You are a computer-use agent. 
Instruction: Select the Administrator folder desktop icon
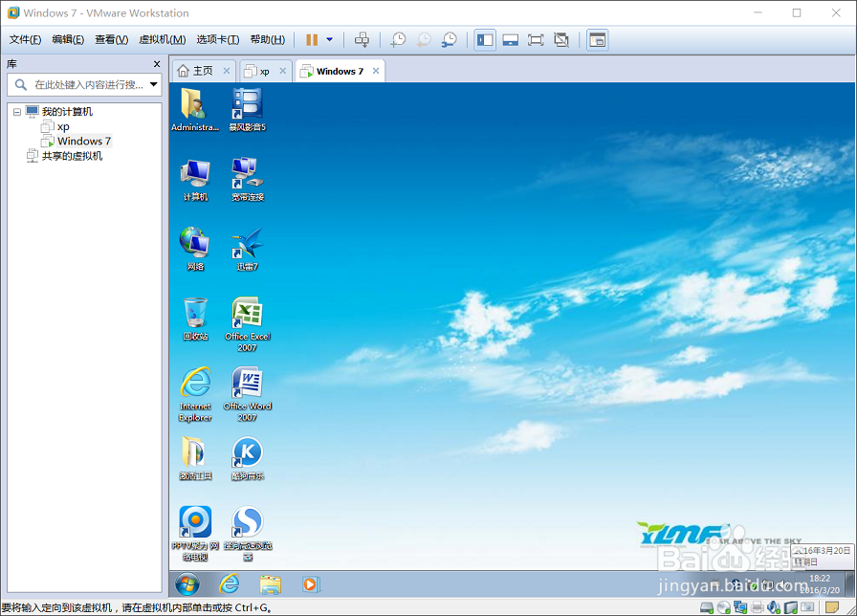click(195, 110)
